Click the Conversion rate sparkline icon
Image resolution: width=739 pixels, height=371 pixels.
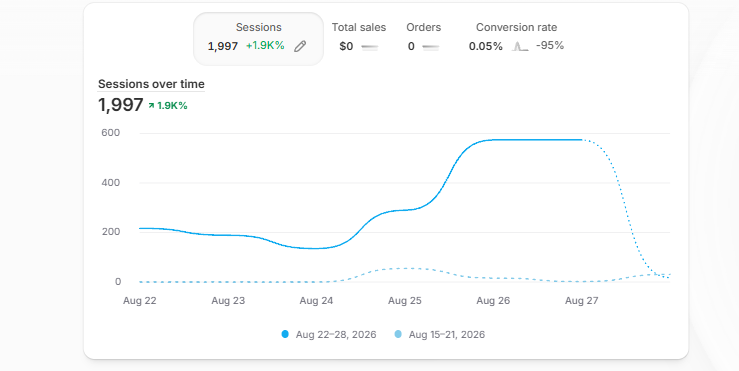coord(520,46)
